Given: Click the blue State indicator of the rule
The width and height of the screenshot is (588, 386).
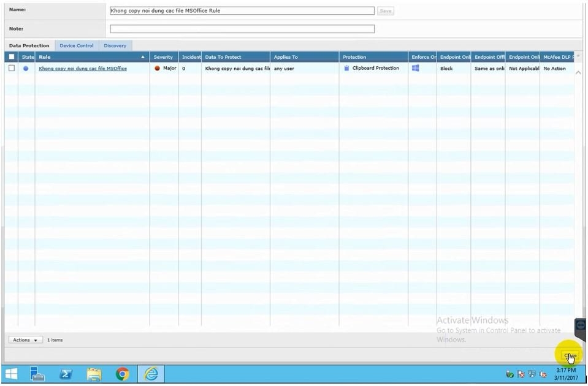Looking at the screenshot, I should [26, 69].
